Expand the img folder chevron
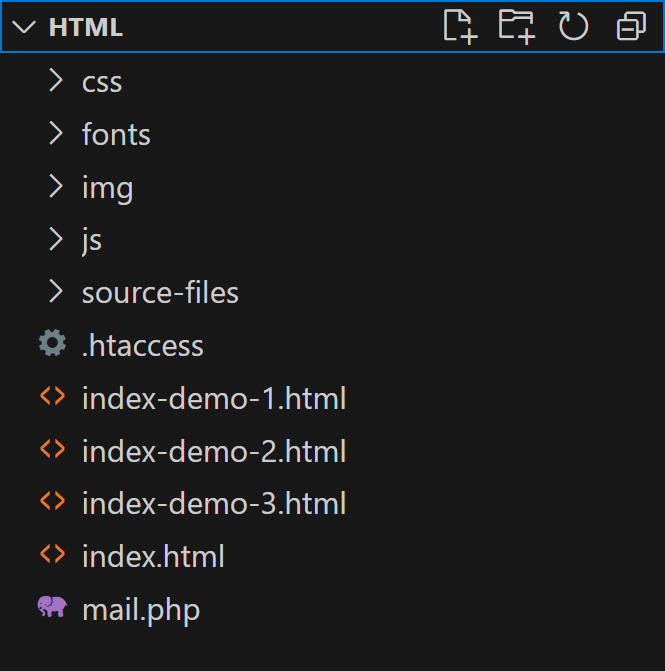The width and height of the screenshot is (665, 671). [x=56, y=186]
